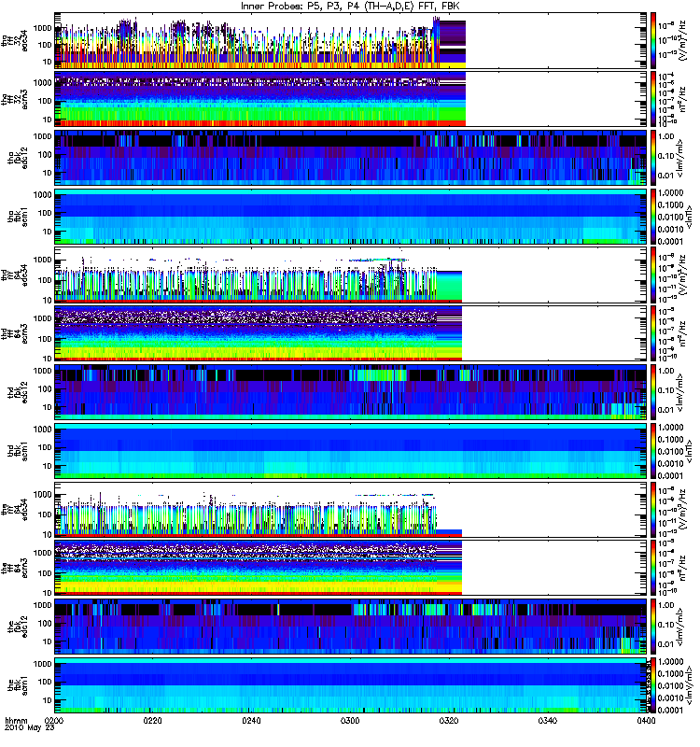Click the 'tha fbk scm1' y-axis label
This screenshot has width=700, height=747.
point(18,217)
